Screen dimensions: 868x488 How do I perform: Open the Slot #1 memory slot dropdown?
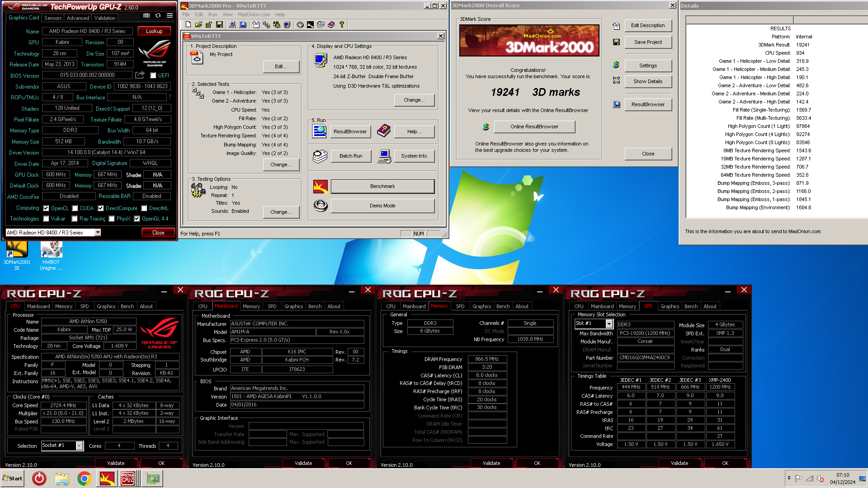click(609, 324)
